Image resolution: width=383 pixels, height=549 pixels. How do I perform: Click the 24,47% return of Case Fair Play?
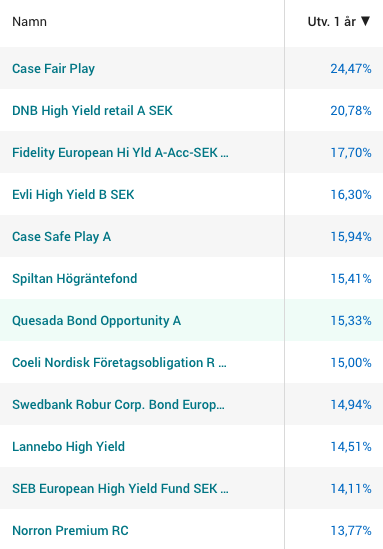click(351, 69)
